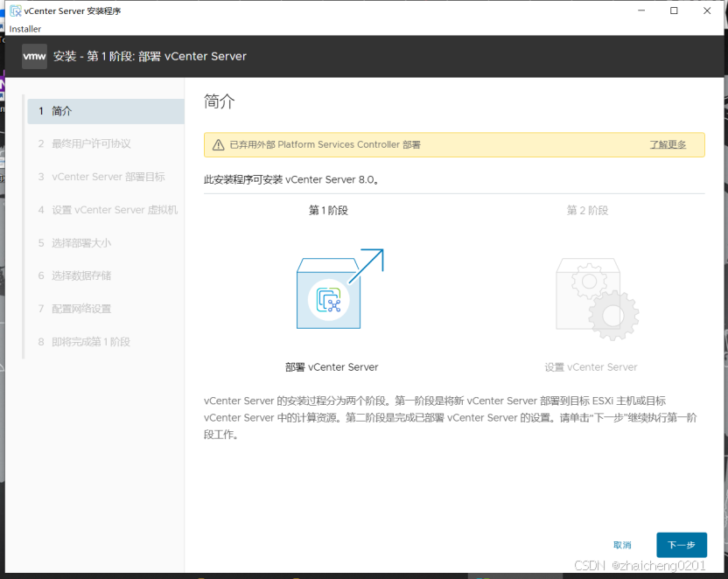Click the vmw logo in header
Screen dimensions: 728x579
34,57
